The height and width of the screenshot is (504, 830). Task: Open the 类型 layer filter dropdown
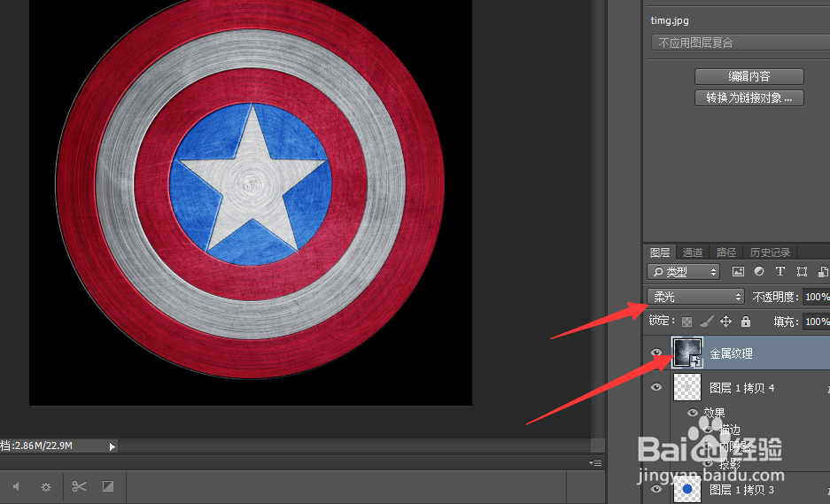(x=683, y=272)
